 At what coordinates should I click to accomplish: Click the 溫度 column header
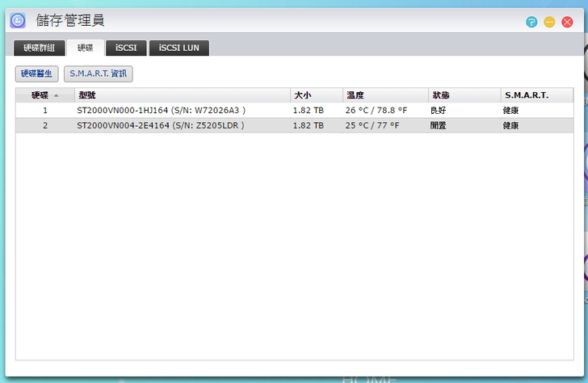point(385,95)
